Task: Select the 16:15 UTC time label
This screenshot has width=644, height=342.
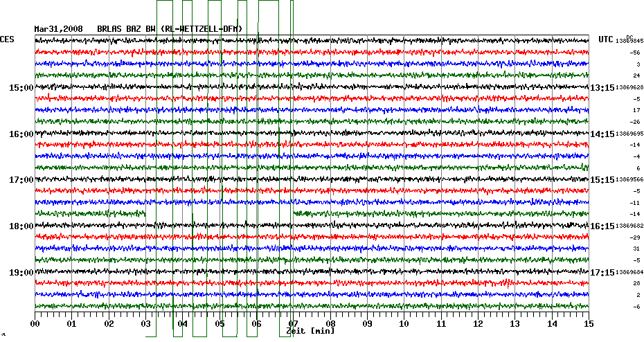Action: (x=602, y=226)
